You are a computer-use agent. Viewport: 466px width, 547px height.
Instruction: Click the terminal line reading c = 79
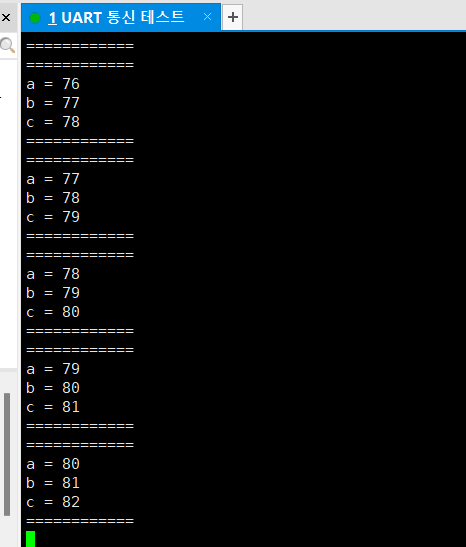point(53,217)
